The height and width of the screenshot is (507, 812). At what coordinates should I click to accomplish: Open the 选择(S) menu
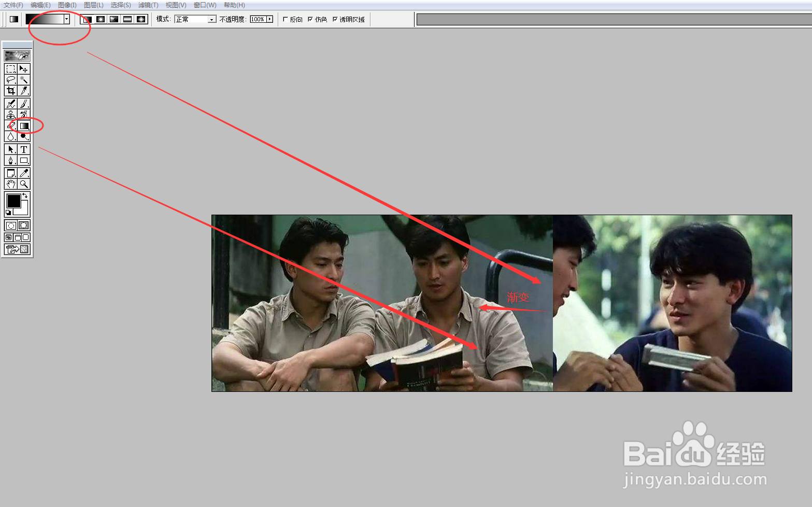[x=121, y=5]
